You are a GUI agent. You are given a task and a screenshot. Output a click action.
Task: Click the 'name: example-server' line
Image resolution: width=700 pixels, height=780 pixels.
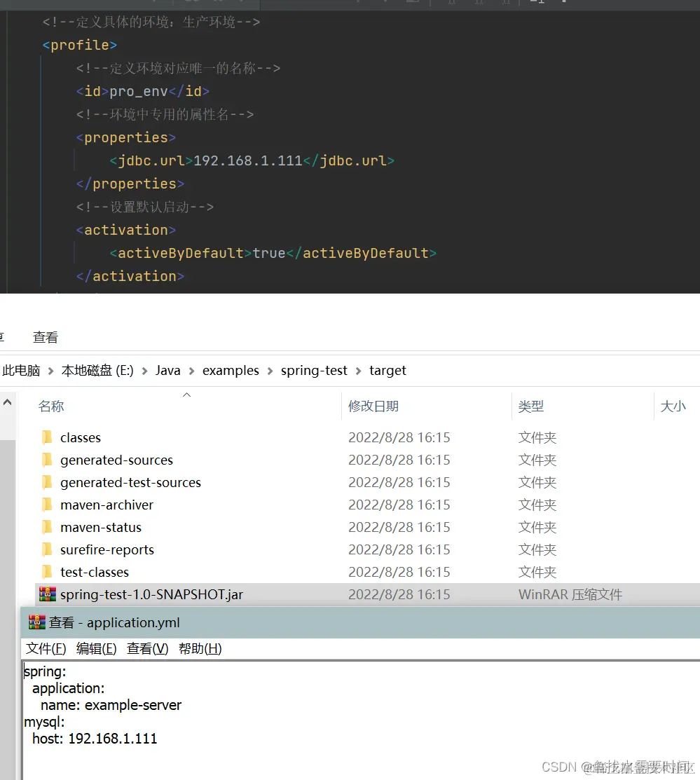pyautogui.click(x=111, y=706)
